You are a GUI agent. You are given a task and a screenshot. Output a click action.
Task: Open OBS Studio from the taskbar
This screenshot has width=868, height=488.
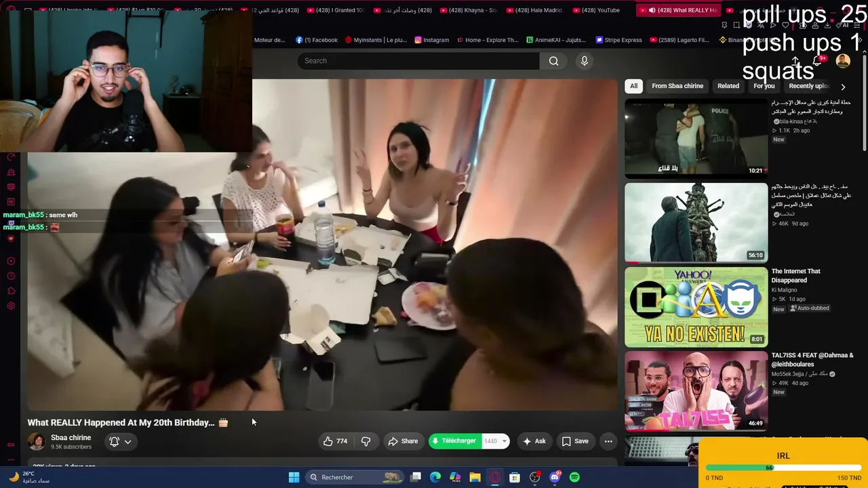tap(535, 477)
